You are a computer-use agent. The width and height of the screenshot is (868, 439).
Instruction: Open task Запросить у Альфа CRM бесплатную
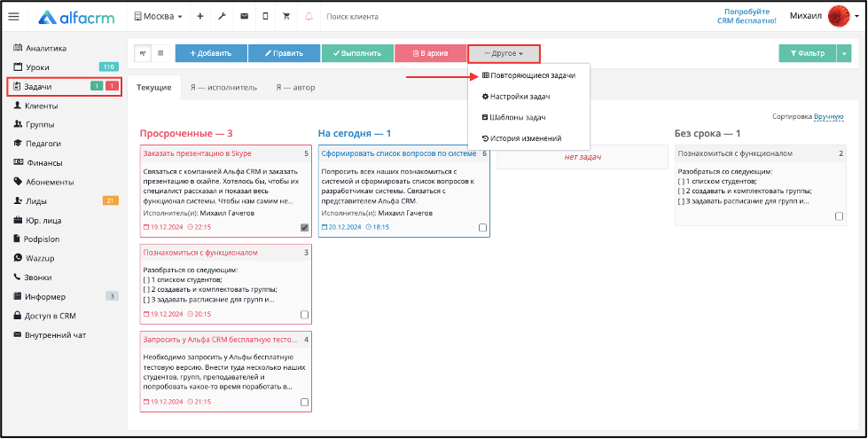point(220,340)
